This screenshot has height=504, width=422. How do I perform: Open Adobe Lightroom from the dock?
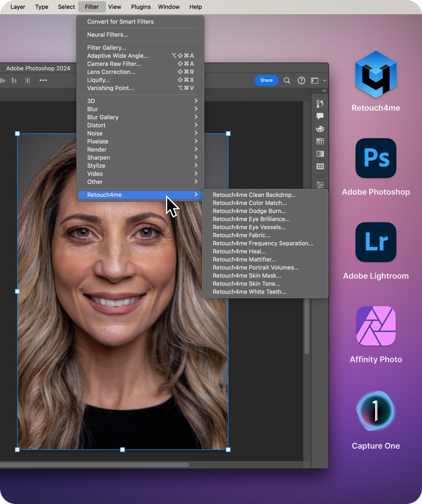pos(376,242)
